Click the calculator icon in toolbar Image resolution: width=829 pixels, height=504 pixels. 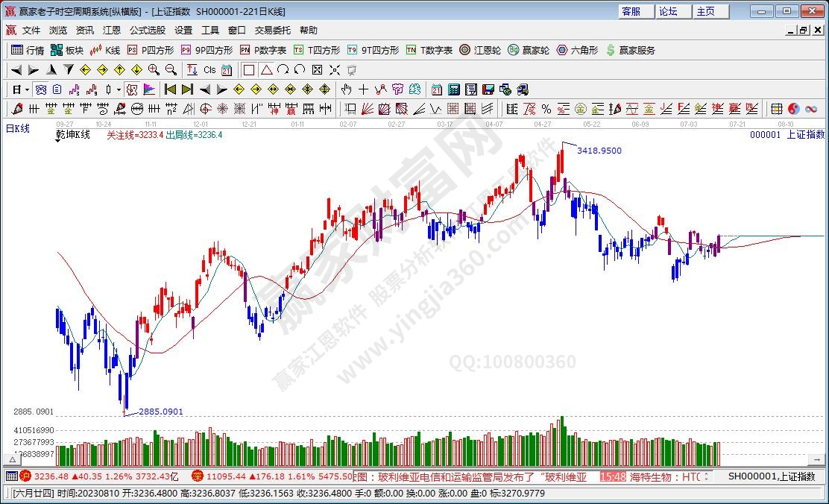point(454,89)
